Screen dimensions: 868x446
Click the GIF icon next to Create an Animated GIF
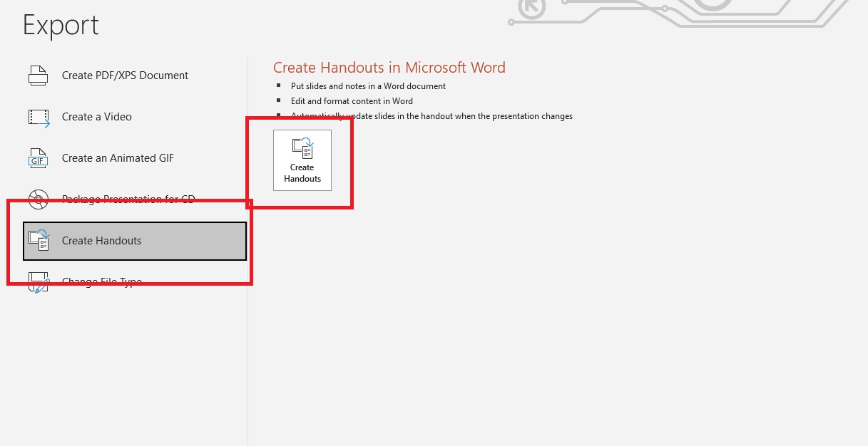(38, 157)
